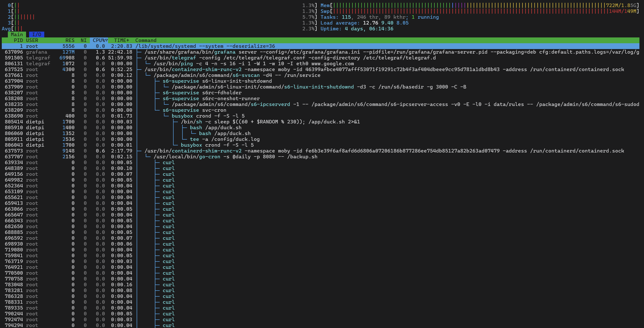Click the Load average values

[386, 23]
